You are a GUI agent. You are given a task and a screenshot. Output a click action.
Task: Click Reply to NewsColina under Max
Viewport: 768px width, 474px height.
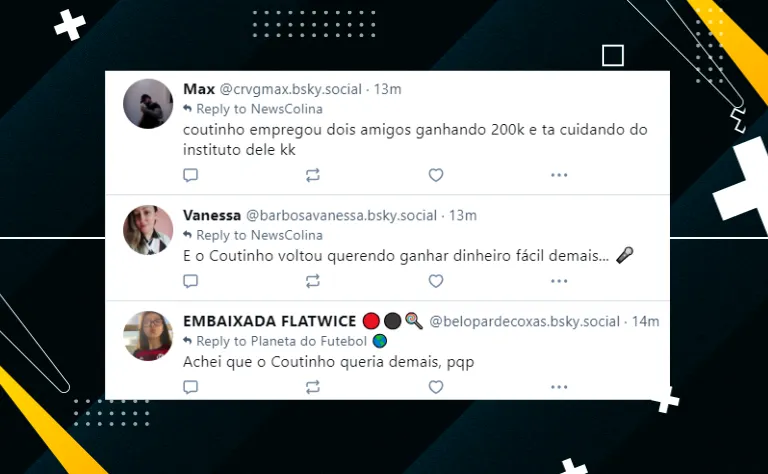coord(253,109)
